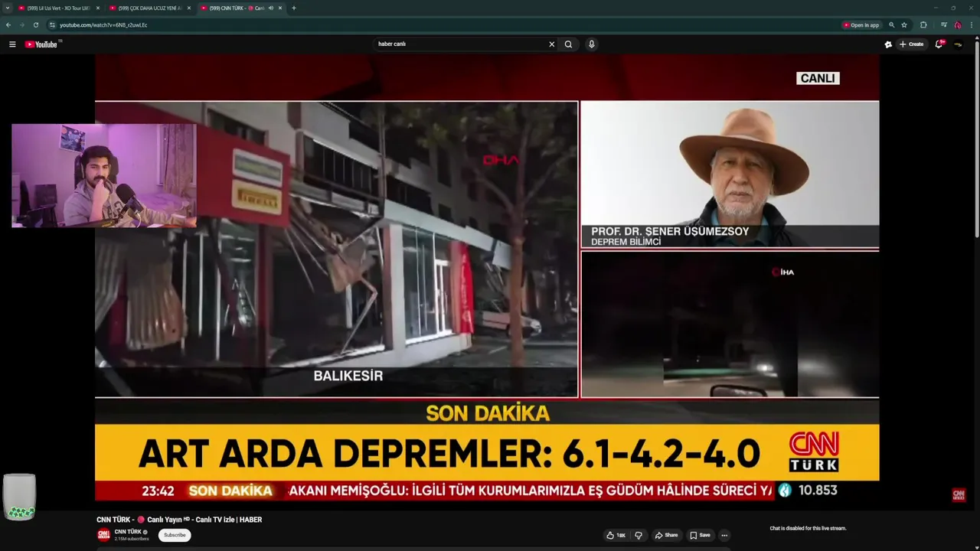
Task: Click the live video player
Action: [487, 278]
